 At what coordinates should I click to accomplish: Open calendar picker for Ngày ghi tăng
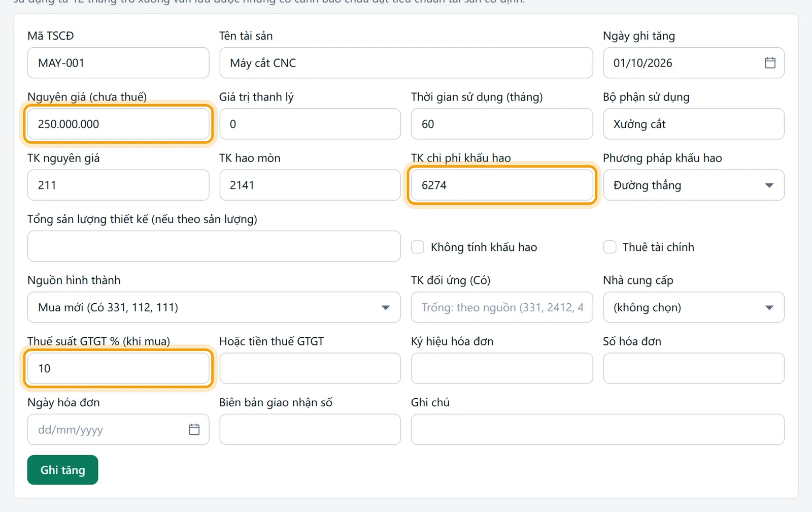coord(770,63)
